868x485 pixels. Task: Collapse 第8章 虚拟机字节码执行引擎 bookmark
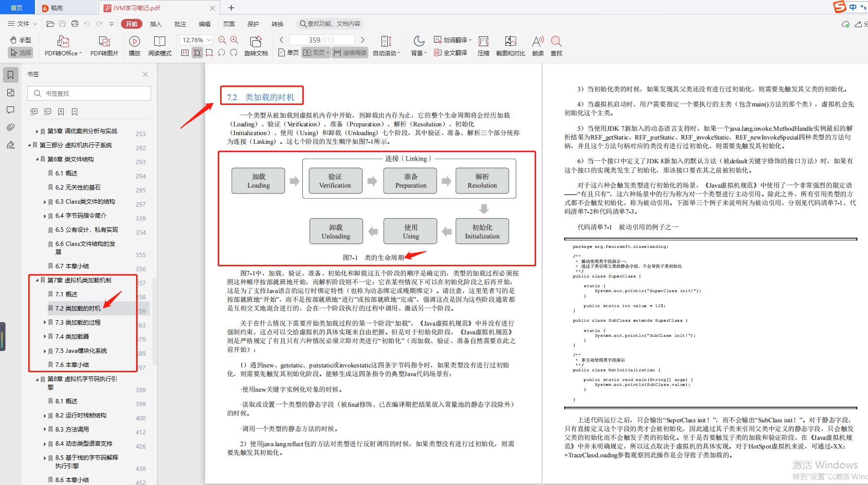(37, 379)
